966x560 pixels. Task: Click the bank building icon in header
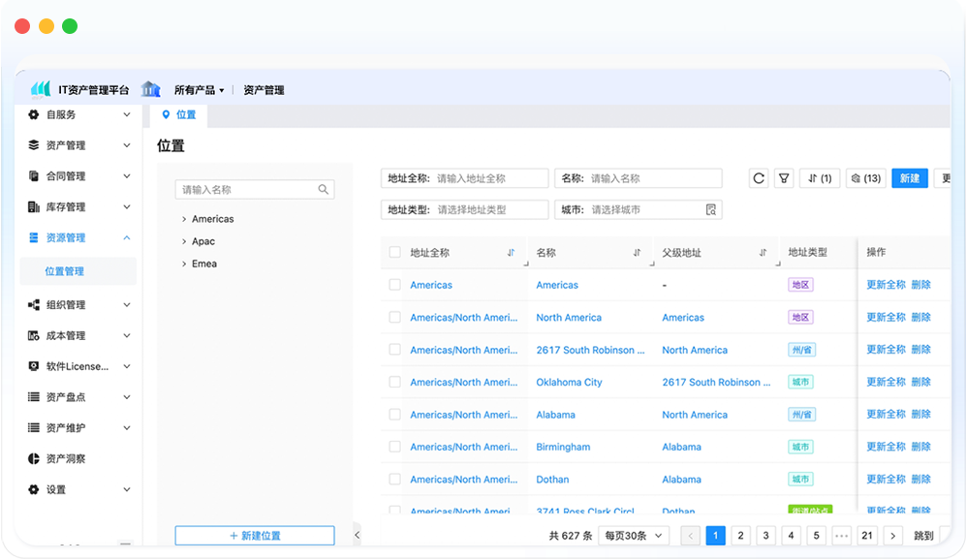click(150, 89)
